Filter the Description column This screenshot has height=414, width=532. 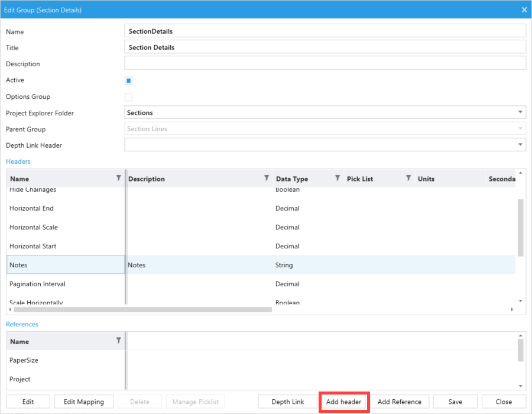[x=267, y=178]
